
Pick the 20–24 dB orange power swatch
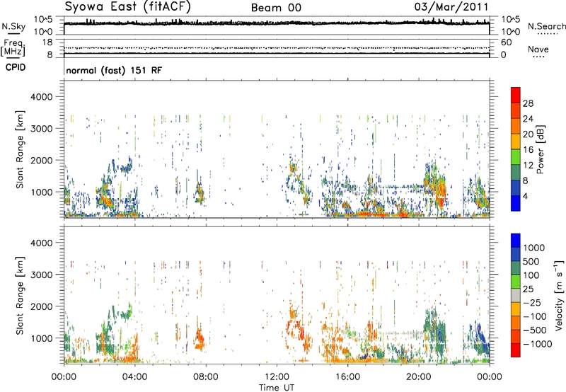pos(516,126)
